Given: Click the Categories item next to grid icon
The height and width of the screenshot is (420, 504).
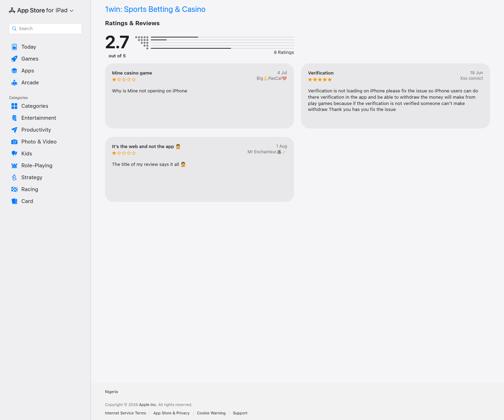Looking at the screenshot, I should point(35,106).
